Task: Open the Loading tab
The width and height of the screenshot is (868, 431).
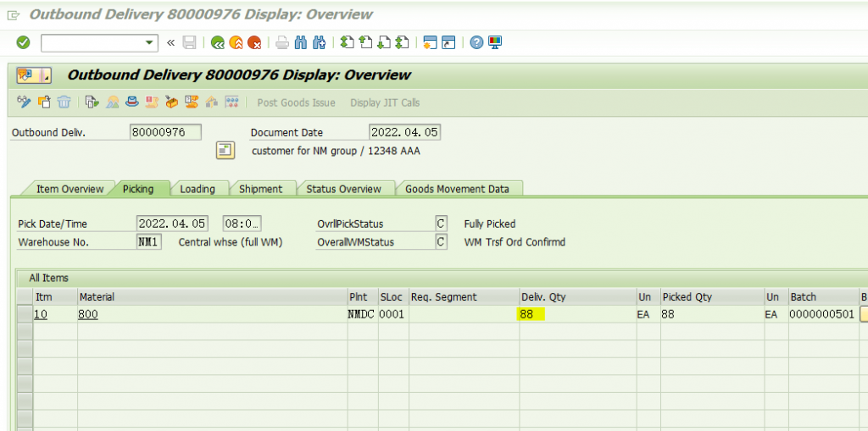Action: (197, 189)
